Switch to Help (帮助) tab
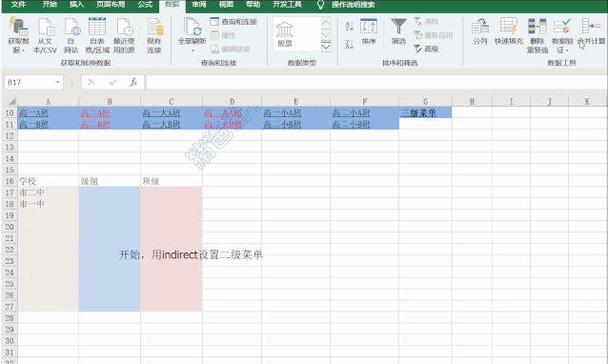Screen dimensions: 608x364 pos(253,5)
